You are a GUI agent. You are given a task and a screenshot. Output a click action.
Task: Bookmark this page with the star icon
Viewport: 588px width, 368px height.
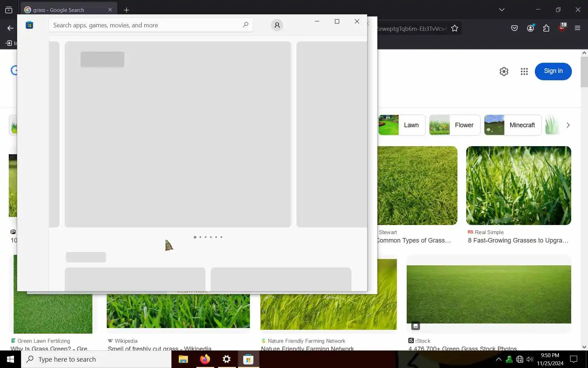click(x=455, y=28)
